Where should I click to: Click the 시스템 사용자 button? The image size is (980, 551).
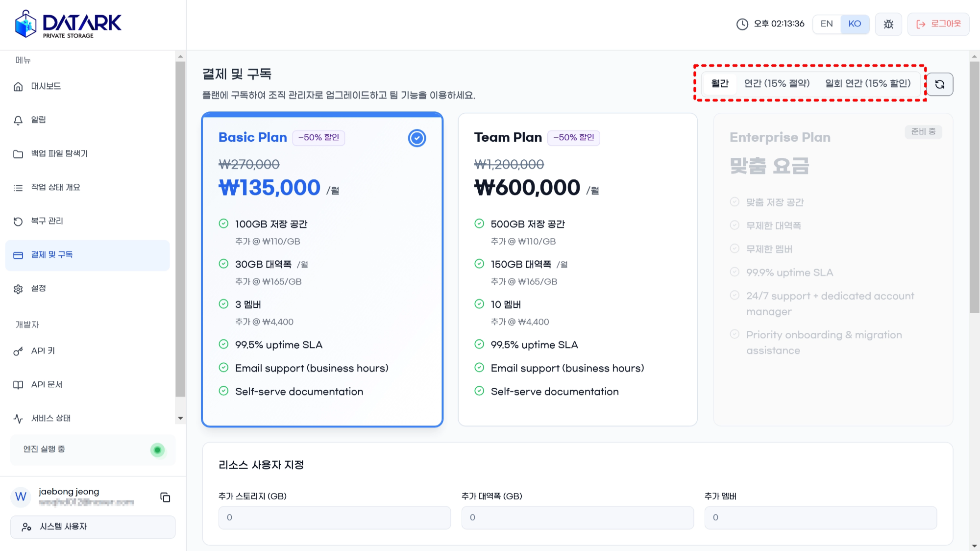[x=93, y=526]
